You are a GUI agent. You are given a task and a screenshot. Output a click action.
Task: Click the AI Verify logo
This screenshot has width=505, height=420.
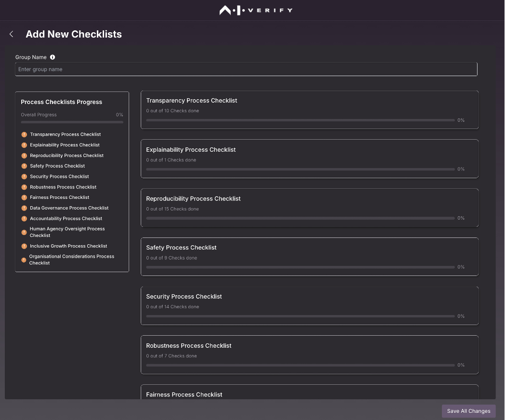(x=256, y=10)
